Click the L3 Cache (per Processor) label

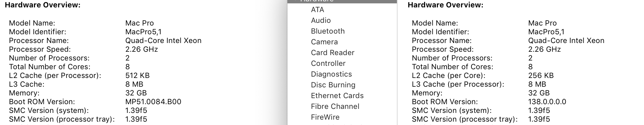[x=458, y=84]
